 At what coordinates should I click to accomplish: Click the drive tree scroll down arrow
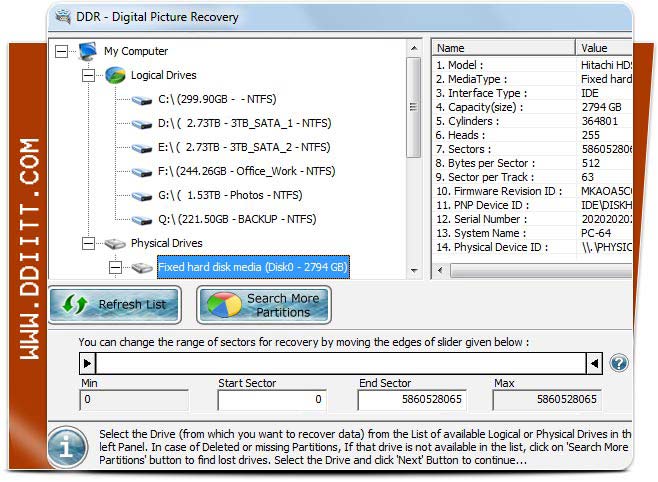tap(414, 271)
